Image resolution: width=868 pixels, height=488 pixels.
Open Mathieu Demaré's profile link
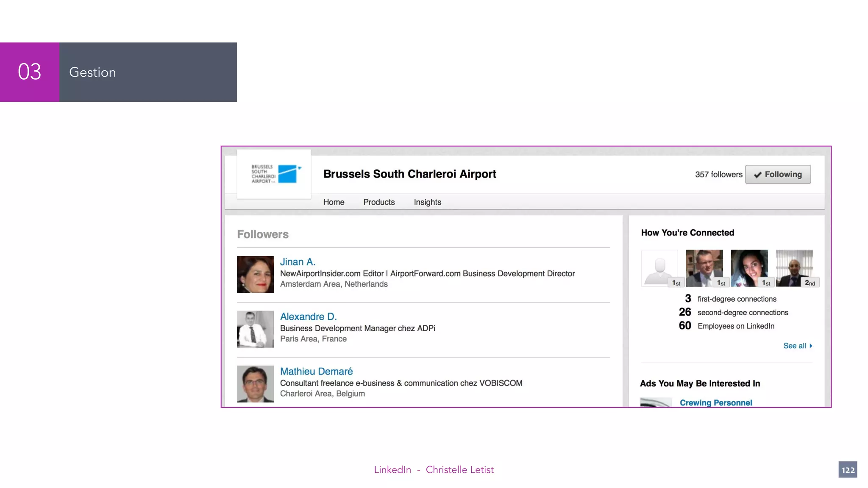pyautogui.click(x=316, y=371)
